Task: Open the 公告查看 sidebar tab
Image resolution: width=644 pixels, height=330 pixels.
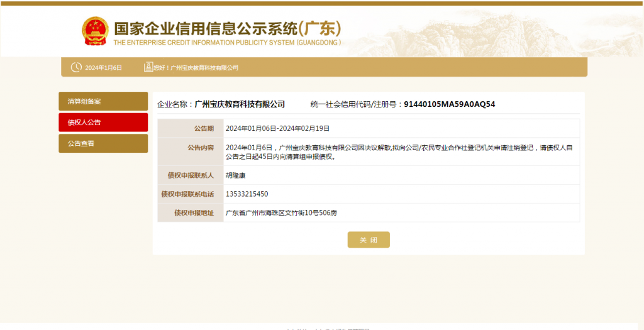Action: point(103,144)
